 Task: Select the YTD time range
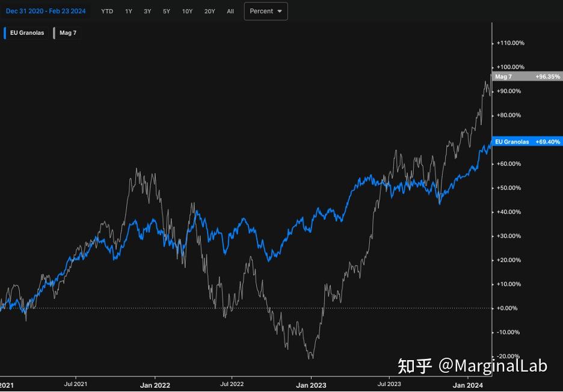107,11
